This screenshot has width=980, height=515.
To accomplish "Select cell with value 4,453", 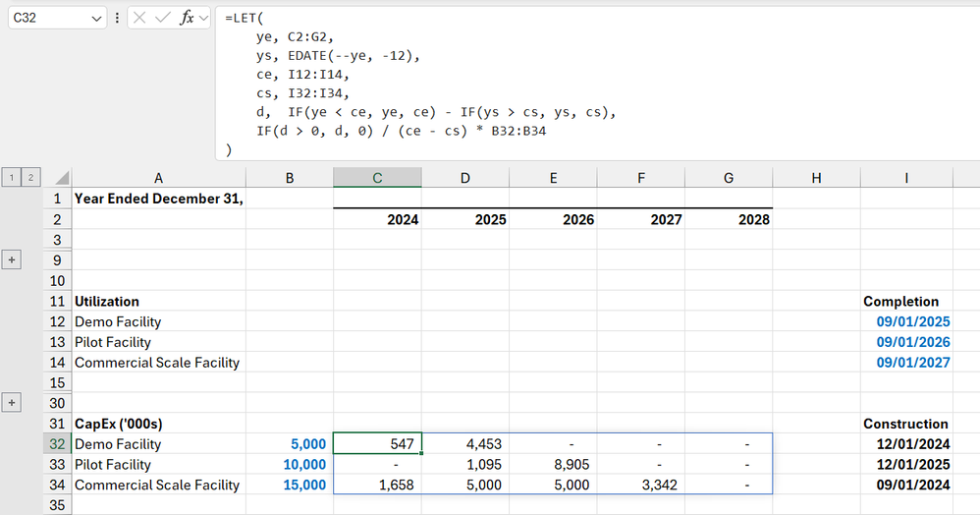I will click(465, 443).
